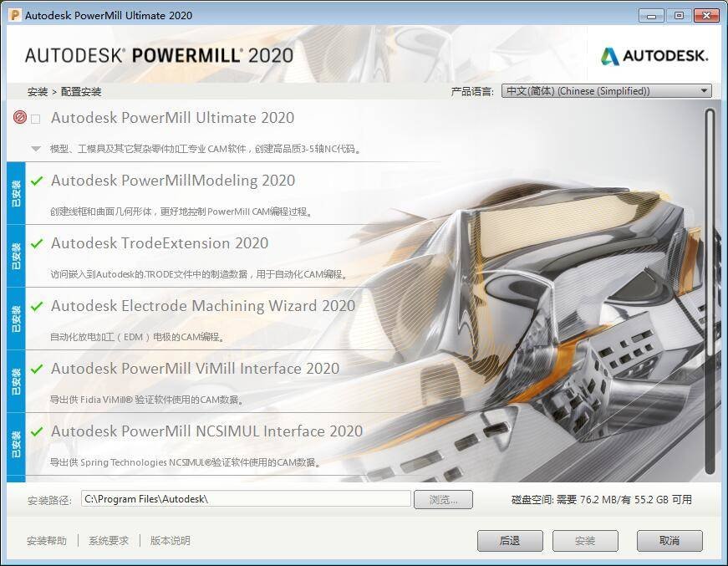Screen dimensions: 728x566
Task: Select Autodesk PowerMill NCSIMUL Interface 2020 title
Action: pyautogui.click(x=206, y=431)
